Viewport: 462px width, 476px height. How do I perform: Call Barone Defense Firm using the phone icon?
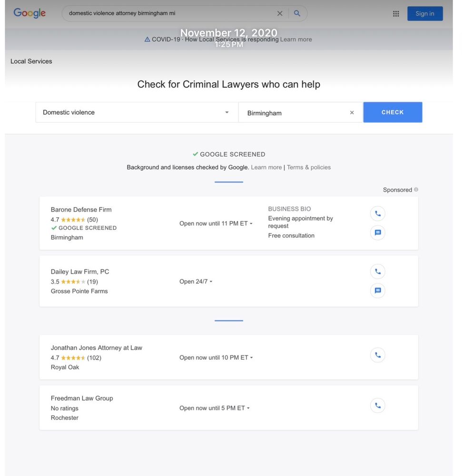pos(377,213)
